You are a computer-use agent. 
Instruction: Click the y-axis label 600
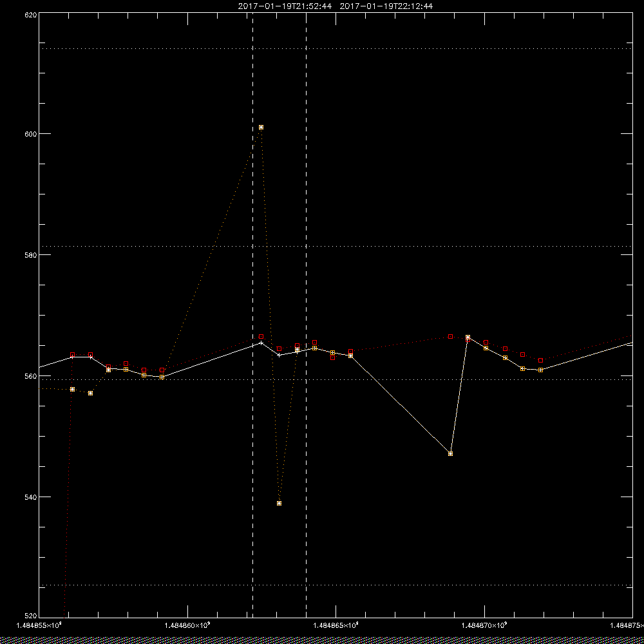click(31, 134)
